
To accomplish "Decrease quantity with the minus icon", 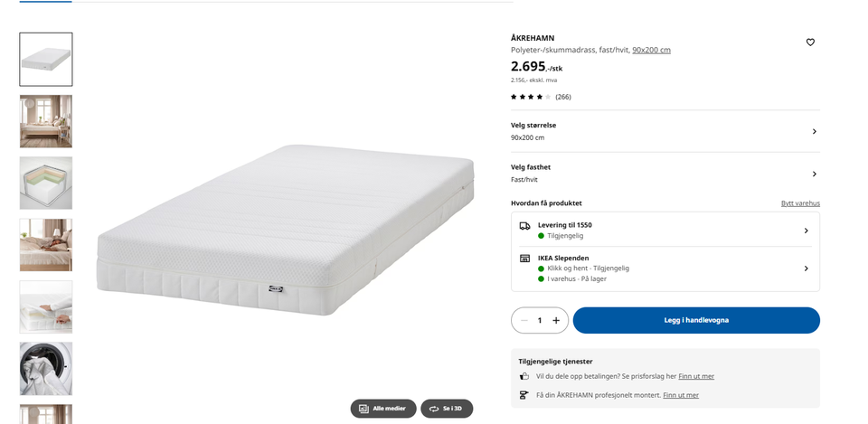I will pyautogui.click(x=524, y=321).
